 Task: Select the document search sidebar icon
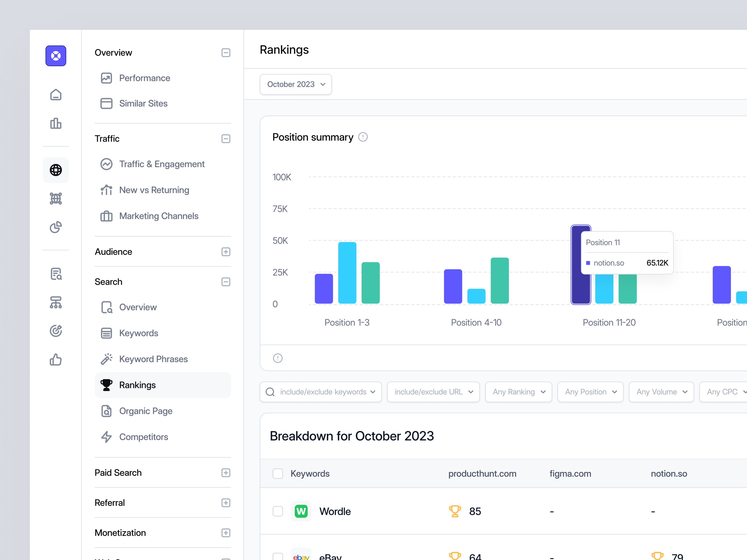pyautogui.click(x=56, y=274)
